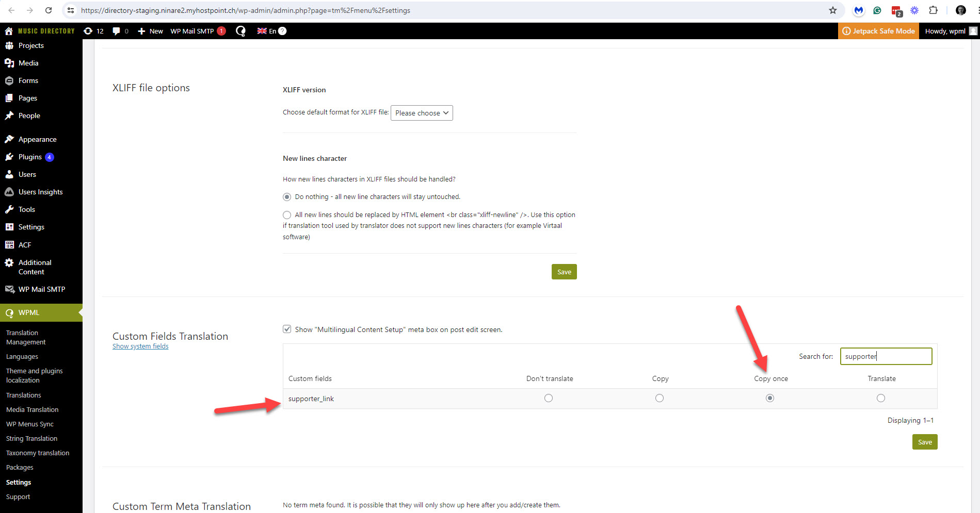Click the 'Show system fields' link
Viewport: 980px width, 513px height.
click(x=140, y=346)
